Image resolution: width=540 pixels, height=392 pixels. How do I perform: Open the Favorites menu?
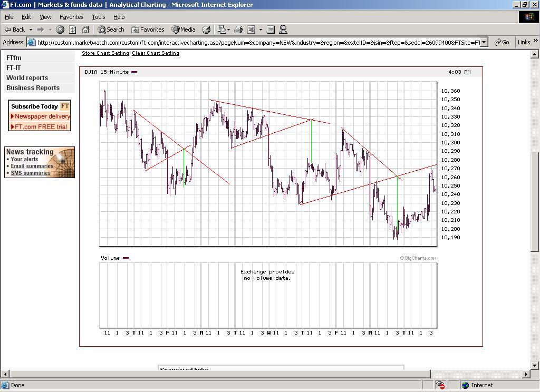(x=71, y=17)
